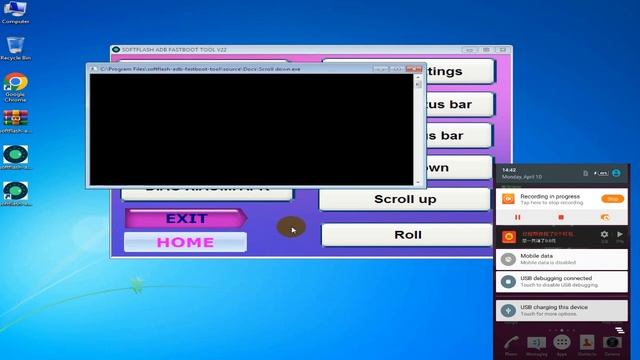Open the Messaging app in phone dock
This screenshot has width=640, height=360.
pos(536,345)
